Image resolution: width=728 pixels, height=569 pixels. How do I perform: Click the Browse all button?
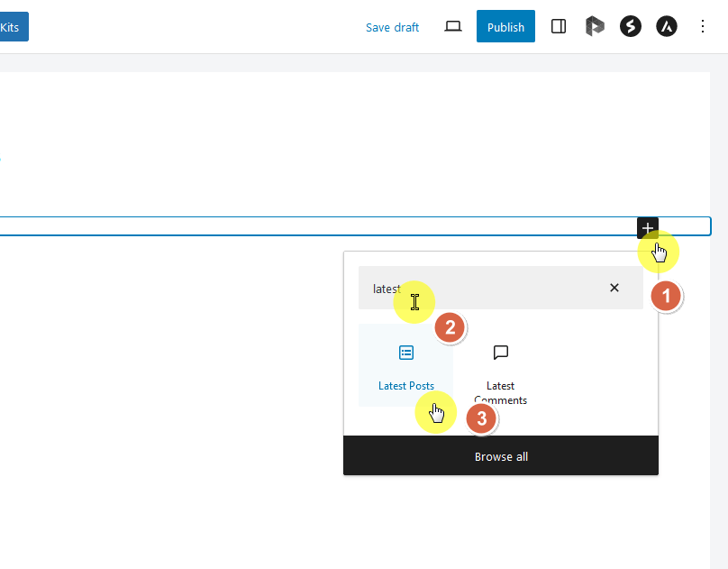click(x=501, y=455)
